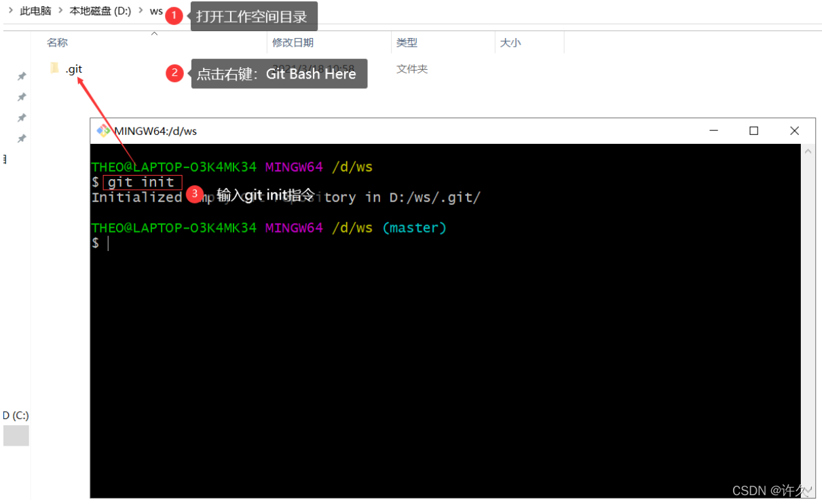Maximize the MINGW64 terminal window
This screenshot has width=822, height=504.
(x=753, y=131)
